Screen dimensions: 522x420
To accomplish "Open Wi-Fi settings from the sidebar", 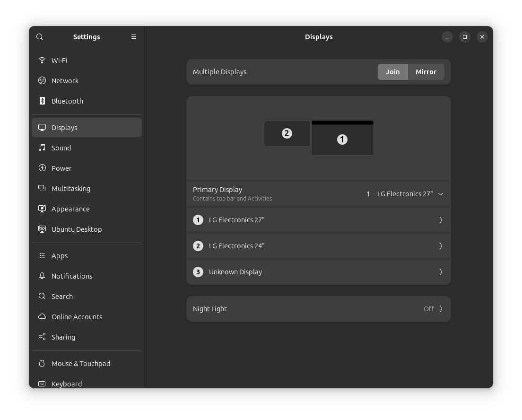I will pyautogui.click(x=42, y=60).
